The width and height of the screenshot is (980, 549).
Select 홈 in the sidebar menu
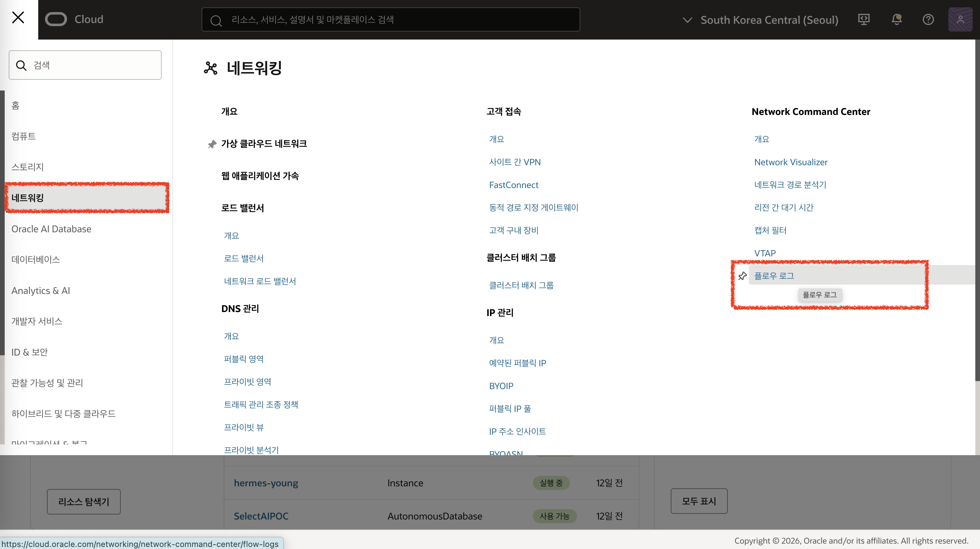(15, 105)
